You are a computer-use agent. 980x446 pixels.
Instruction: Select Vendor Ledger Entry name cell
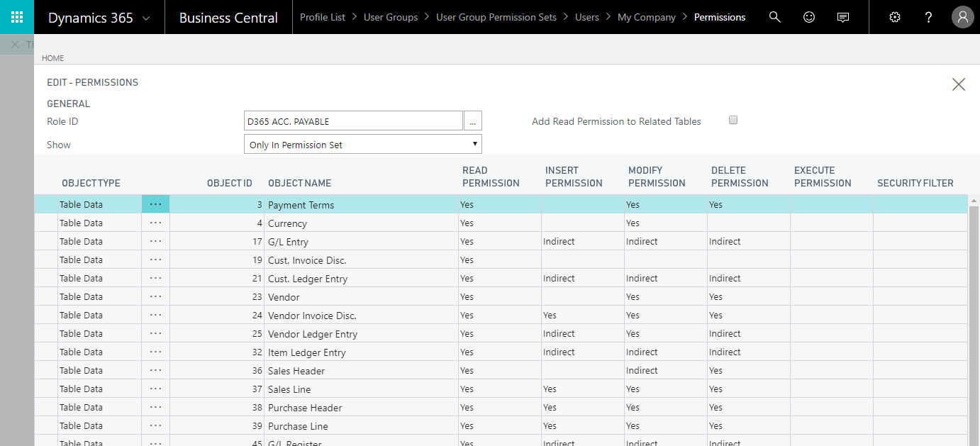361,333
